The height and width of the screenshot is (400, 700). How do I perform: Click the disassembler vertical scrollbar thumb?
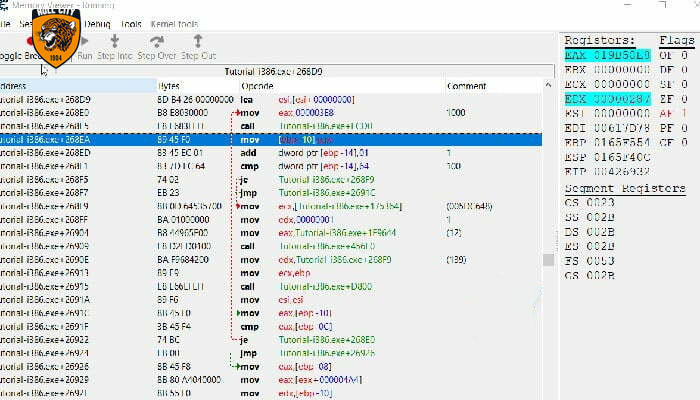(x=547, y=259)
